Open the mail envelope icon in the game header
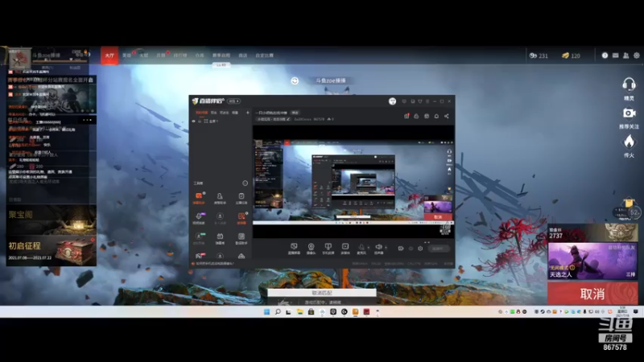The image size is (644, 362). [615, 56]
